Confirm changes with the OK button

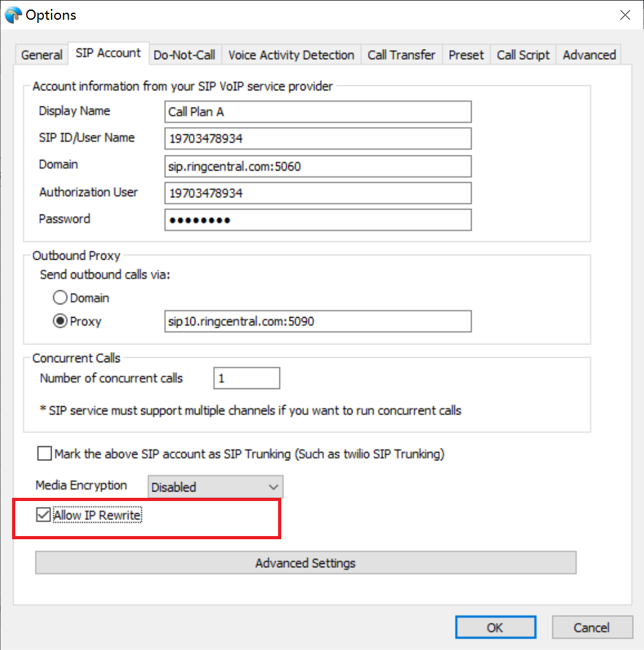[x=495, y=627]
